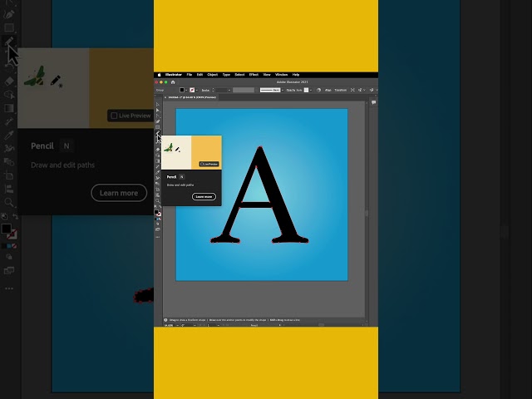Click the Style swatch in control bar
This screenshot has height=399, width=532.
pos(306,90)
